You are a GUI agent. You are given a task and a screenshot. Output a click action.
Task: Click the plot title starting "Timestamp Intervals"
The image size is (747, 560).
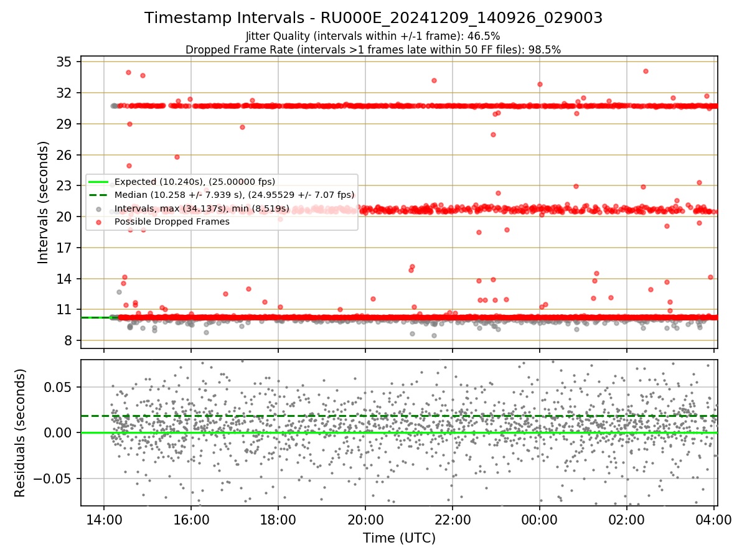click(374, 18)
